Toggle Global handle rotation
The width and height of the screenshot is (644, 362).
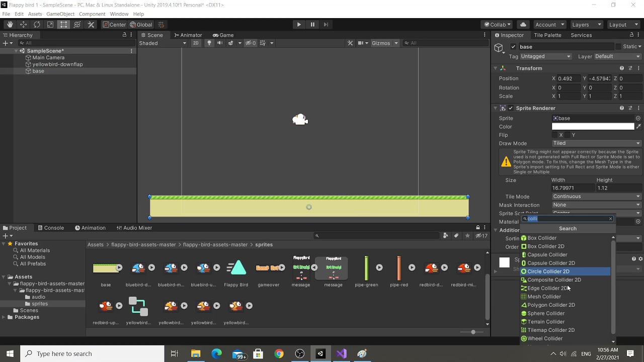141,25
